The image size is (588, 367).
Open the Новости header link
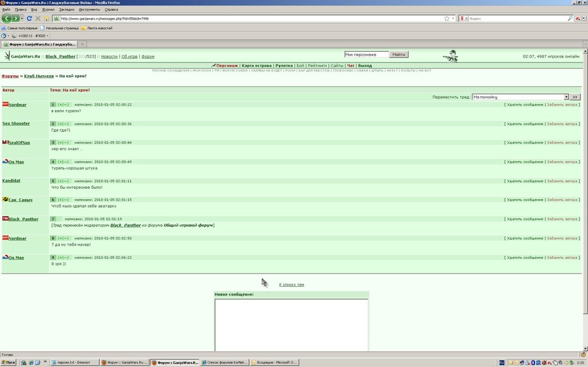[109, 57]
